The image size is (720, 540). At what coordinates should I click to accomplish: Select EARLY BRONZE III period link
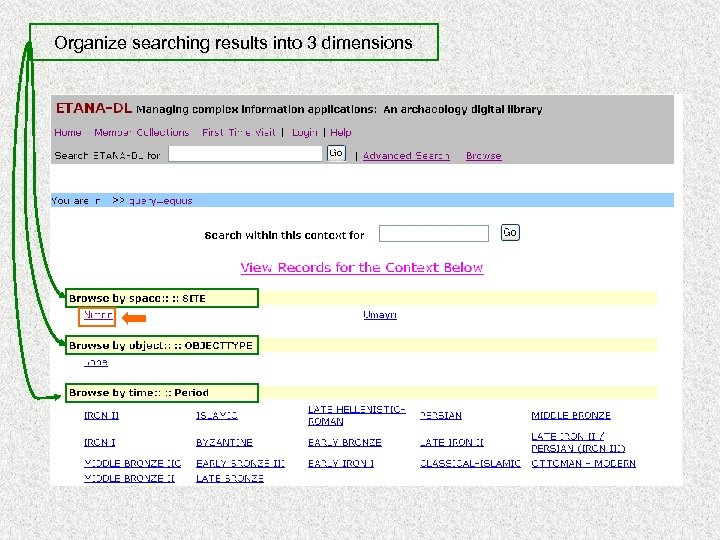241,463
